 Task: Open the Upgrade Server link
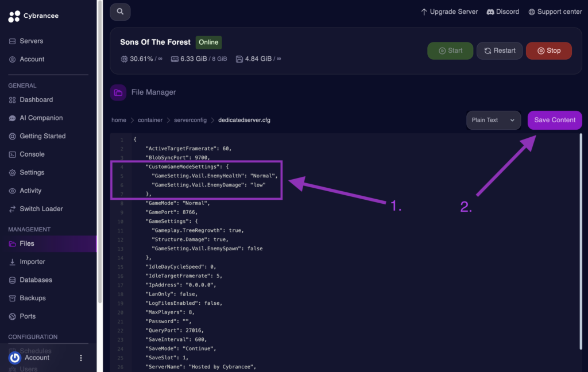click(x=449, y=12)
